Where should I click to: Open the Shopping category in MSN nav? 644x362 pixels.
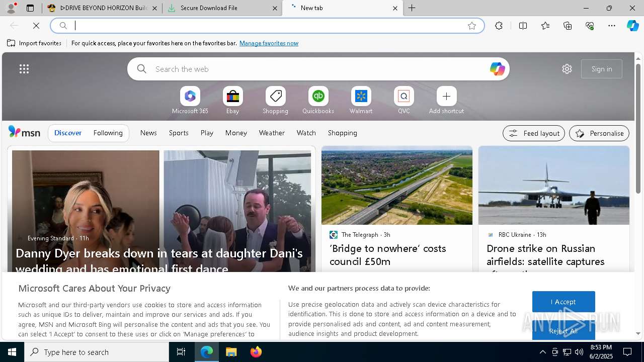342,133
